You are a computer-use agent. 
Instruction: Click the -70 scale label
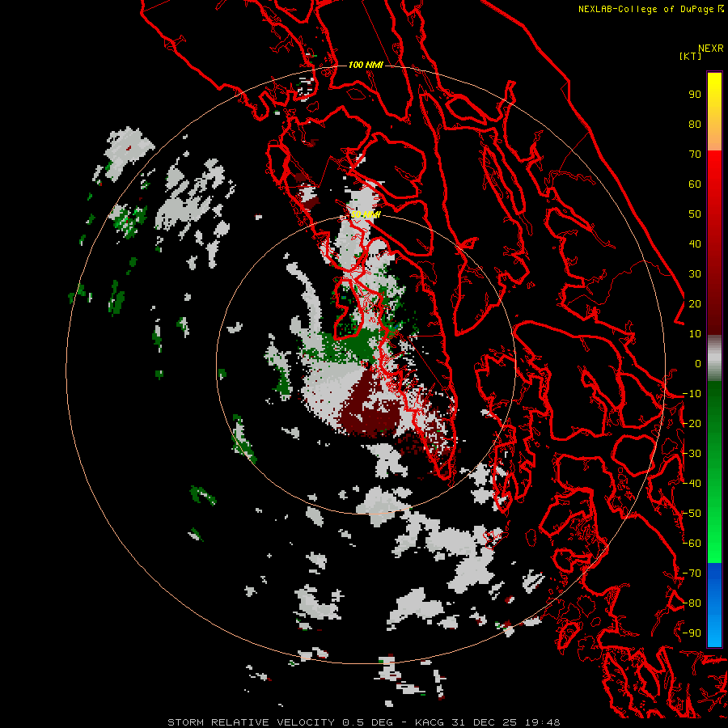692,574
